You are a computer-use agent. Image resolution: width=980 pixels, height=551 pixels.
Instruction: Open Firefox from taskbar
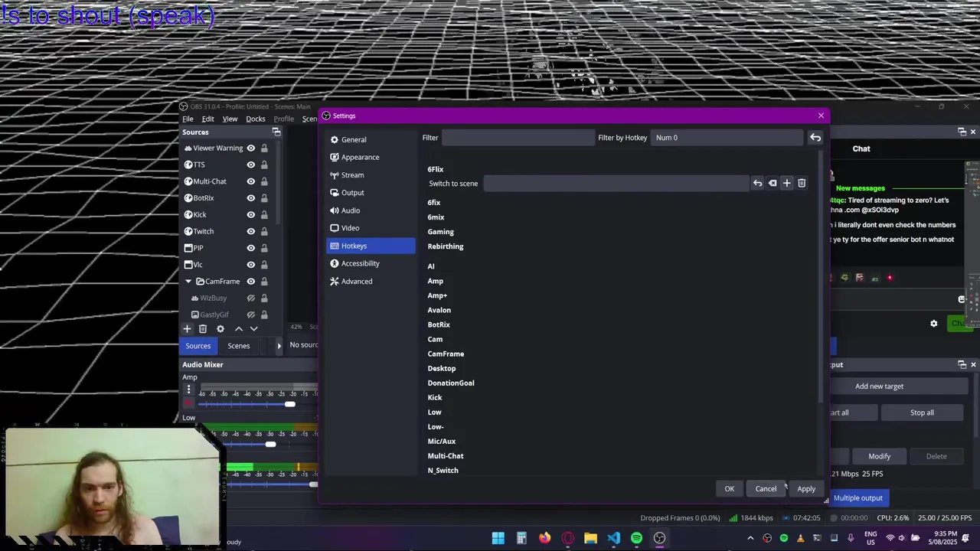pyautogui.click(x=544, y=538)
